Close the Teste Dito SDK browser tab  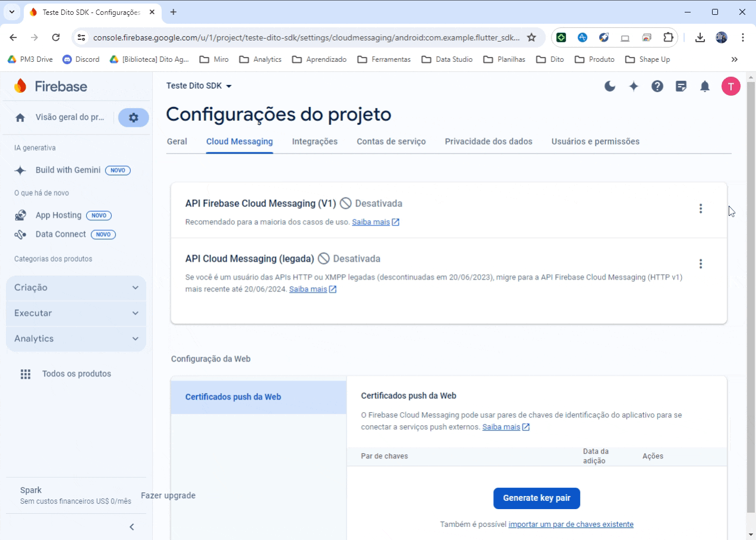tap(152, 12)
